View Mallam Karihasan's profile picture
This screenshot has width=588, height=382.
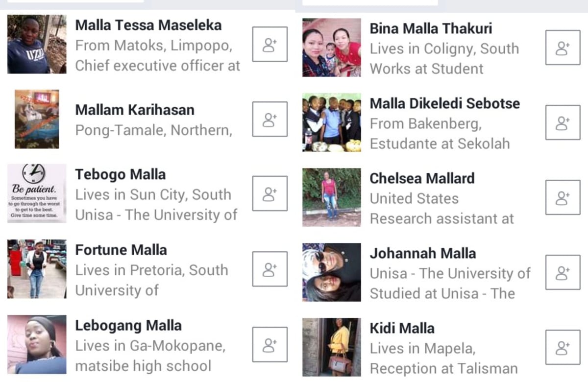coord(37,119)
